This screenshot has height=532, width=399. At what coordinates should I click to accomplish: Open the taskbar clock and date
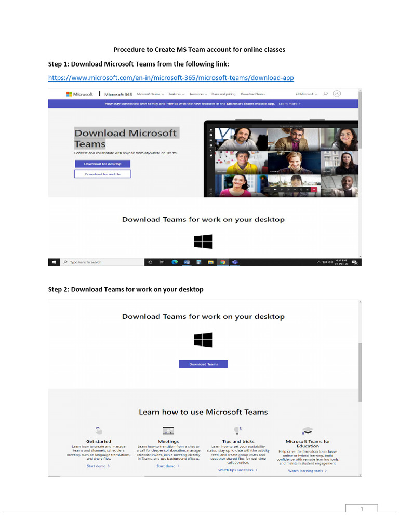[x=341, y=262]
